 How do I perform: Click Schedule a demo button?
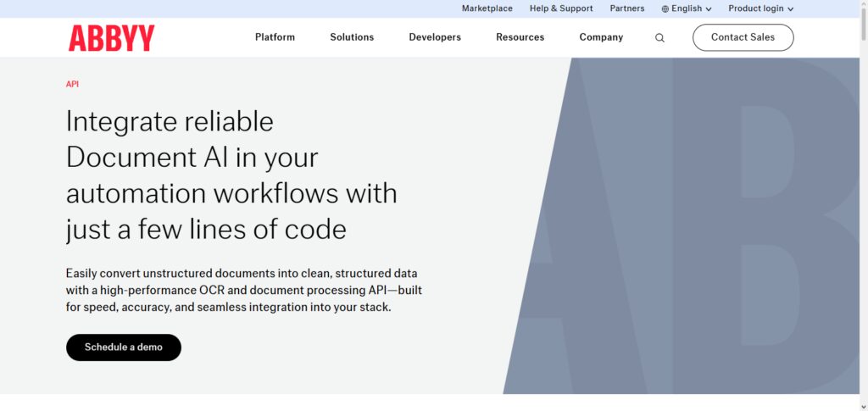click(x=124, y=347)
